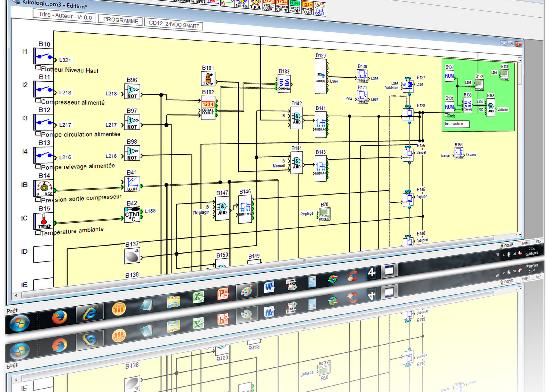Image resolution: width=546 pixels, height=392 pixels.
Task: Click the diagram's vertical scrollbar up arrow
Action: tap(520, 60)
